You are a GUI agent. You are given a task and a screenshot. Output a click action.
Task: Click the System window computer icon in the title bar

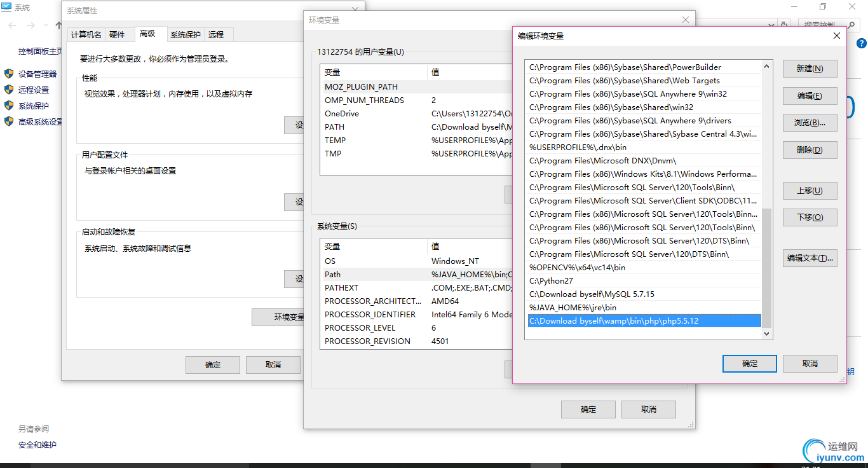(x=6, y=7)
